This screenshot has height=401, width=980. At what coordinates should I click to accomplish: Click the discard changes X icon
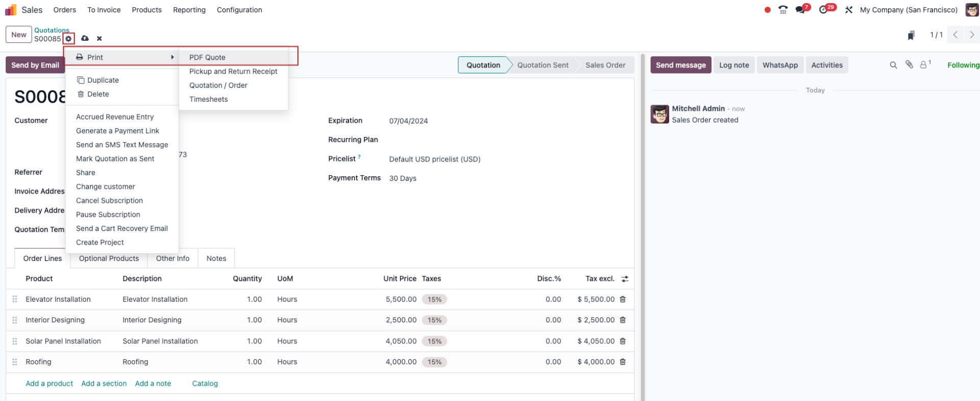tap(100, 39)
